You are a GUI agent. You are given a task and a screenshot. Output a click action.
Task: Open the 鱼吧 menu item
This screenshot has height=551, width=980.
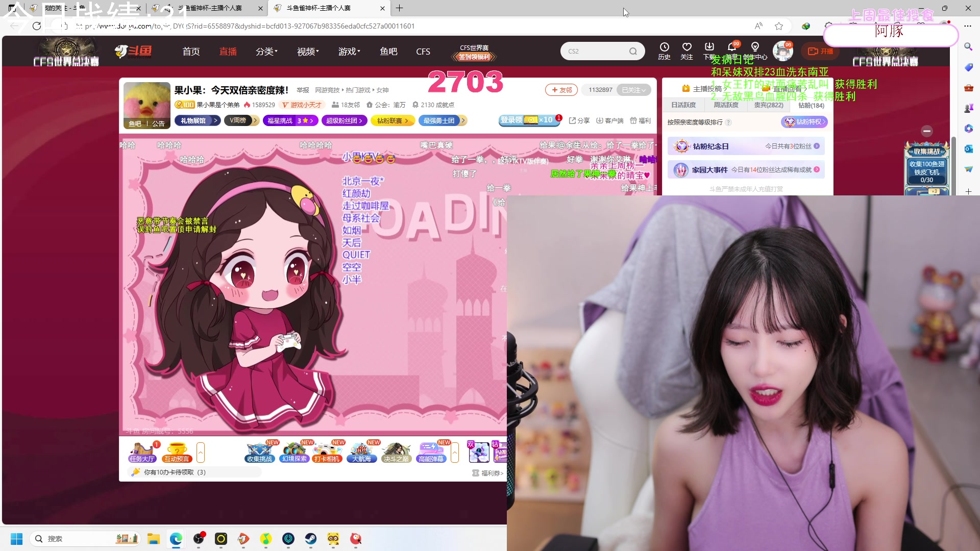pyautogui.click(x=388, y=52)
